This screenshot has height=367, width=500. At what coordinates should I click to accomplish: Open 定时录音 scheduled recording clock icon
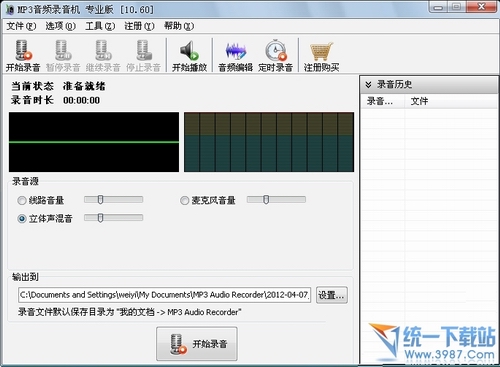click(x=276, y=50)
